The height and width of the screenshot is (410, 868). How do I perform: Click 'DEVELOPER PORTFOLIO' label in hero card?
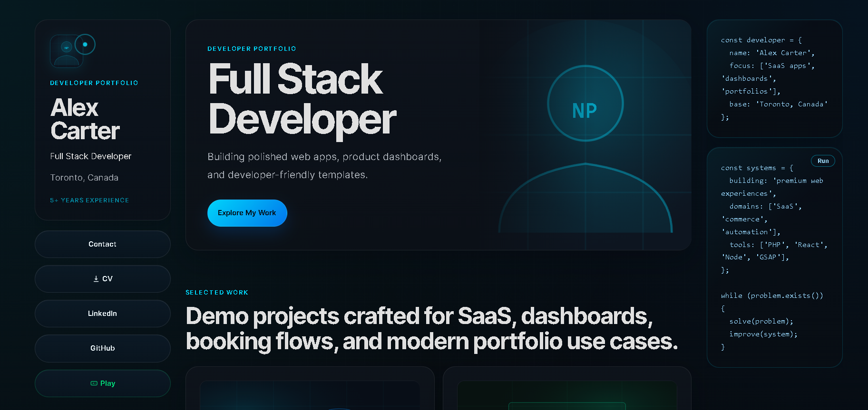252,49
